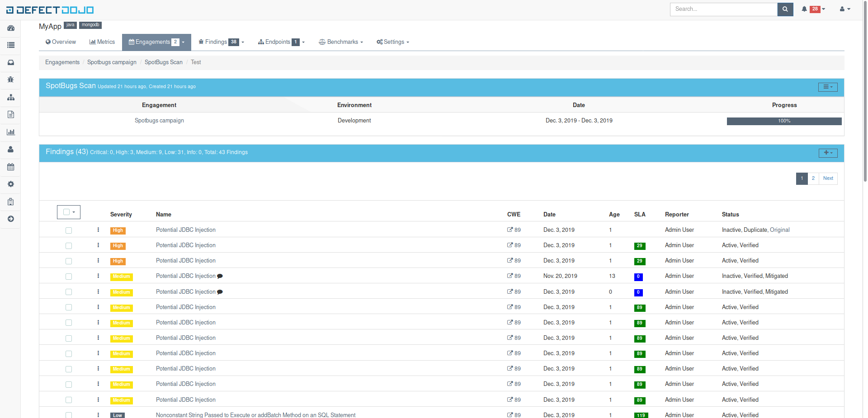Go to Spotbugs campaign breadcrumb
This screenshot has height=418, width=868.
(x=112, y=62)
